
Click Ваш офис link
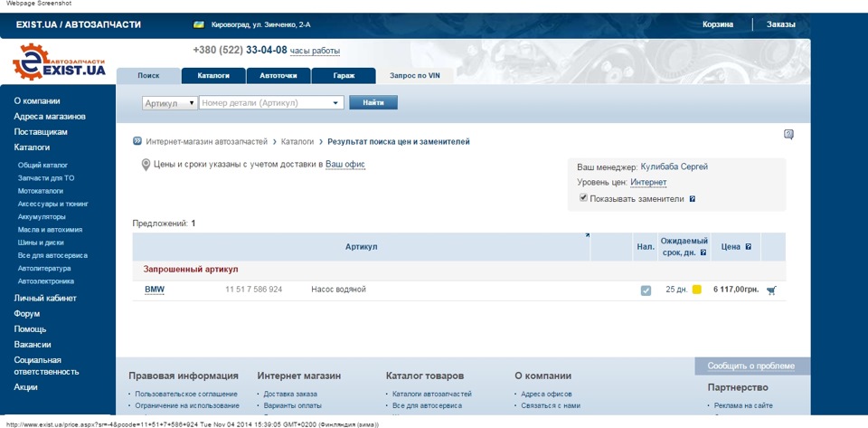[x=345, y=164]
